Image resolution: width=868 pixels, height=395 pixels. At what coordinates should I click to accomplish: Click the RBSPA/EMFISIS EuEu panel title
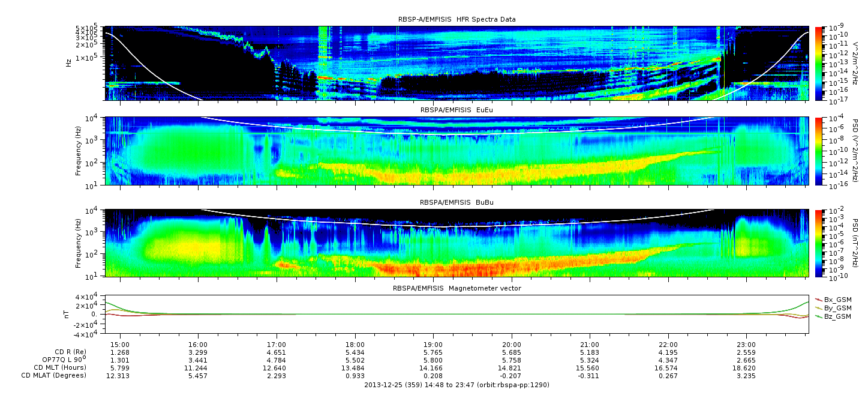[x=456, y=110]
